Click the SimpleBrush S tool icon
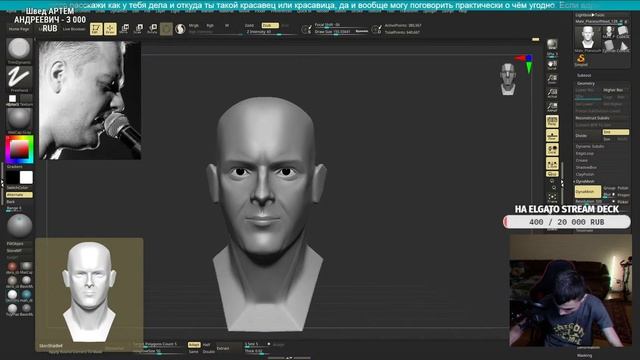This screenshot has height=360, width=640. point(581,60)
